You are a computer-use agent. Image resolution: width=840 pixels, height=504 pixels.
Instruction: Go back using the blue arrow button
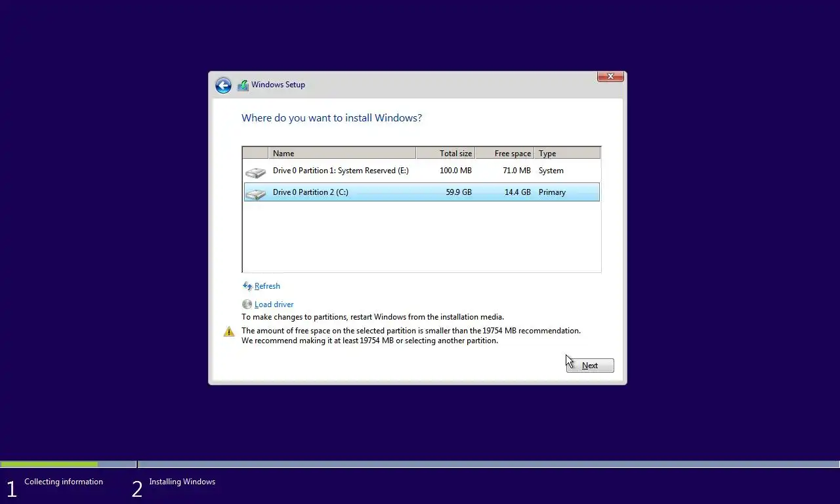coord(223,85)
